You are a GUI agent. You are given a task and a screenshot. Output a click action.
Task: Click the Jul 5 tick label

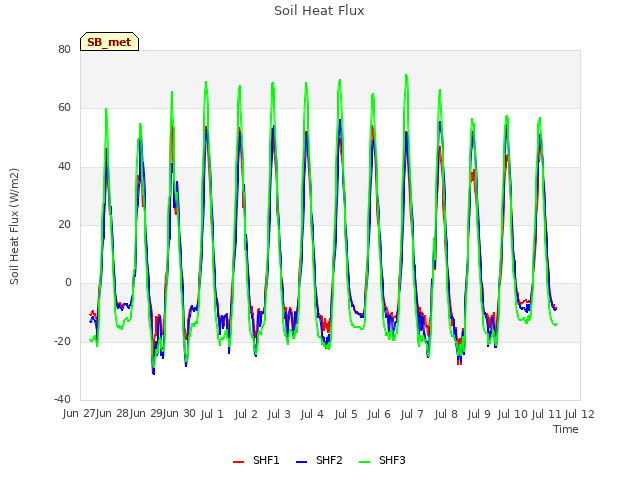346,414
